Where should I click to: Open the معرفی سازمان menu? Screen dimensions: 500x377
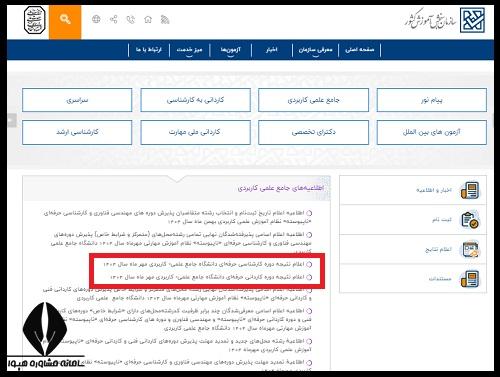click(315, 50)
